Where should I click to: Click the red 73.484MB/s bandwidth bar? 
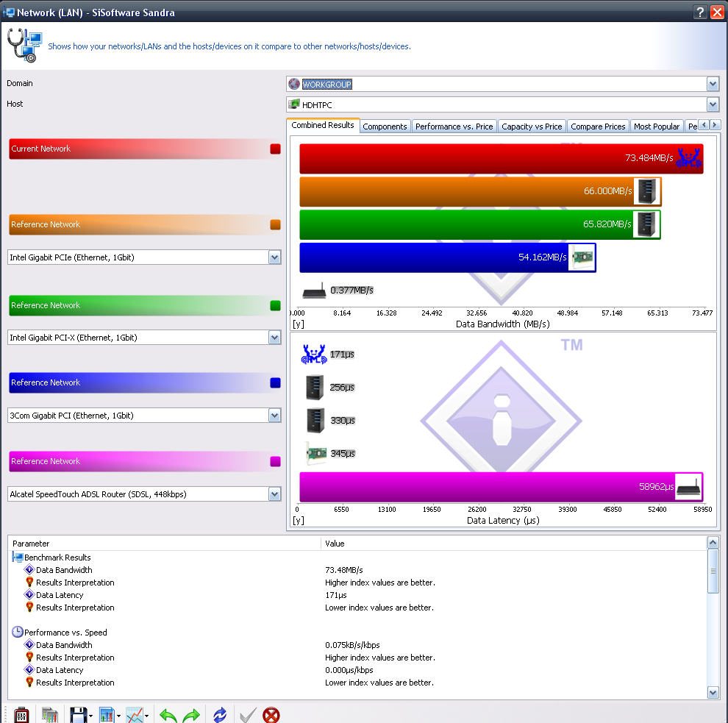point(502,158)
